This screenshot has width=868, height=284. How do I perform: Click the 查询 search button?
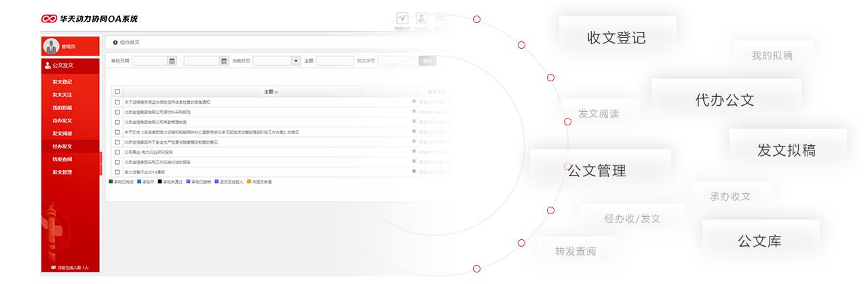tap(428, 61)
